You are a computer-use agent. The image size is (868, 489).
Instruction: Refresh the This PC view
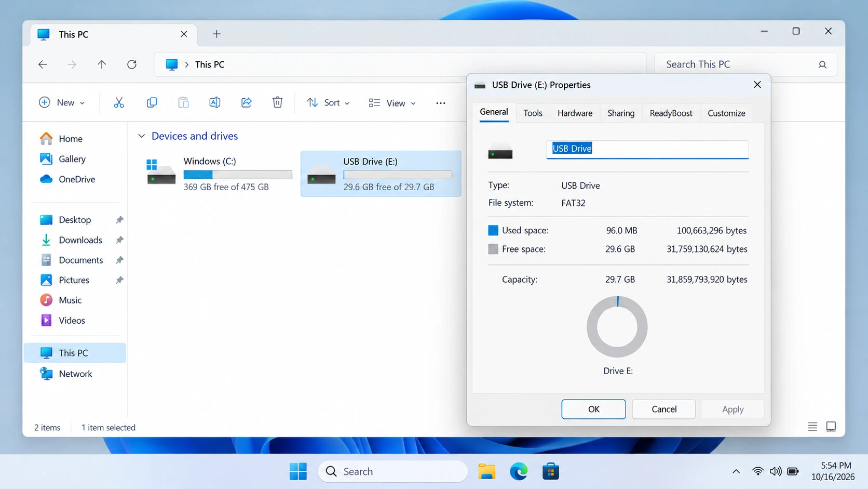(x=132, y=64)
